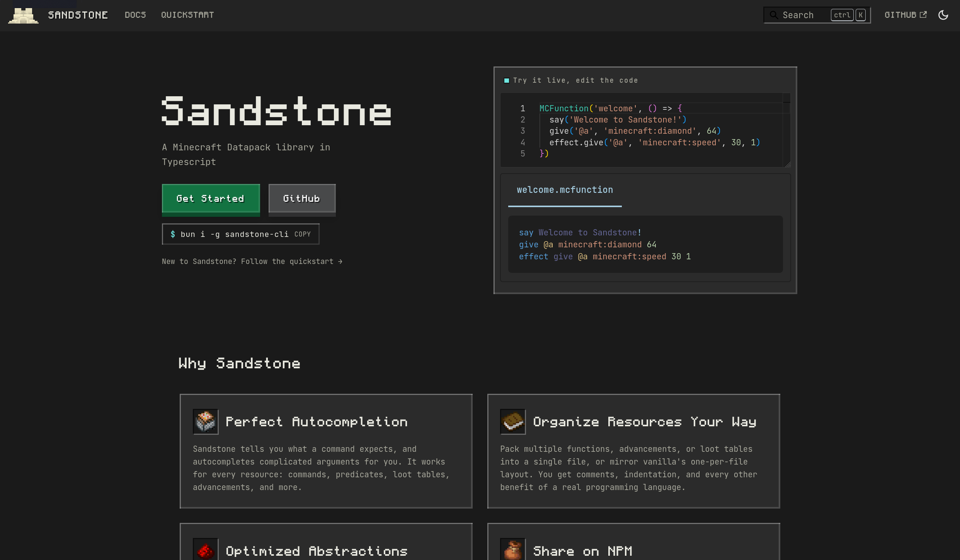This screenshot has height=560, width=960.
Task: Focus the Search input field
Action: pyautogui.click(x=817, y=15)
